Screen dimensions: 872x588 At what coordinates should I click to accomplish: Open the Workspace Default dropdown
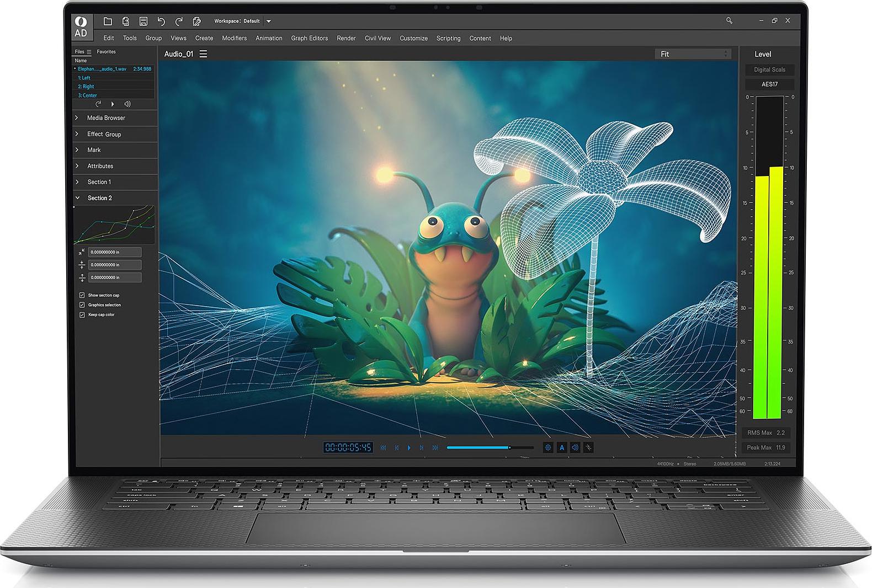point(269,21)
